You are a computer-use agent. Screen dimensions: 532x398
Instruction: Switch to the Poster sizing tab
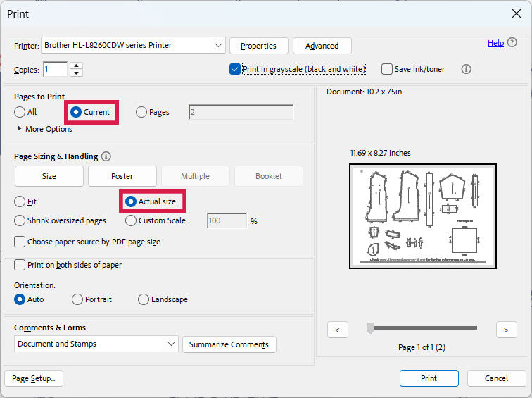[122, 176]
